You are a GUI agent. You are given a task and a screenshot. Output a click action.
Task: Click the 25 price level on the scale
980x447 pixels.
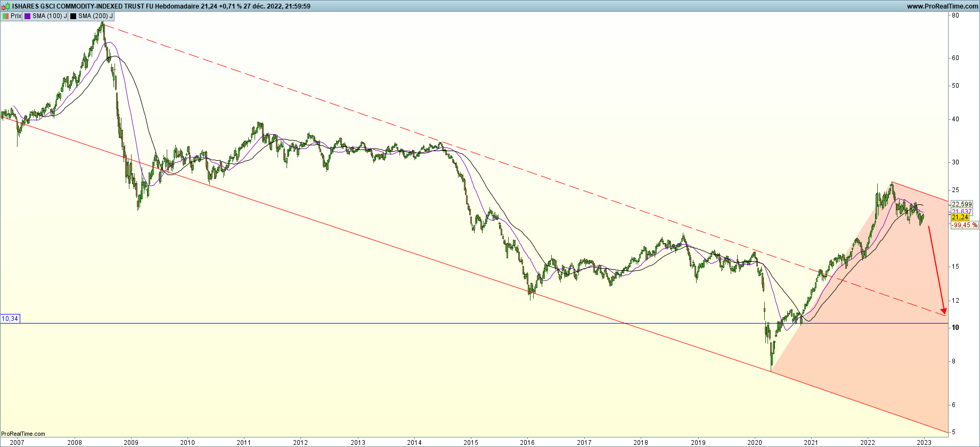(956, 190)
